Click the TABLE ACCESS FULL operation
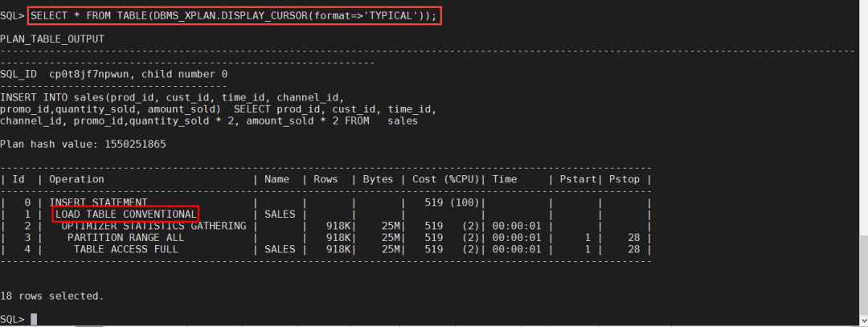Viewport: 868px width, 327px height. pyautogui.click(x=125, y=249)
